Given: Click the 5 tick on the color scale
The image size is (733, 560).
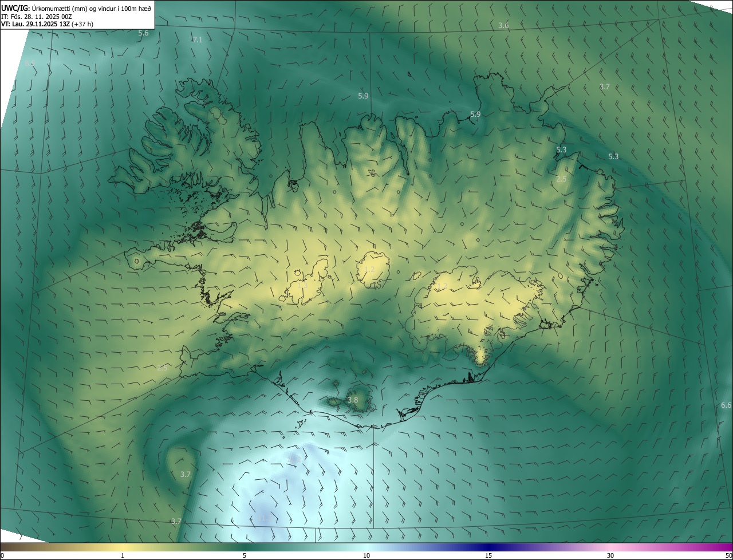Looking at the screenshot, I should point(245,555).
